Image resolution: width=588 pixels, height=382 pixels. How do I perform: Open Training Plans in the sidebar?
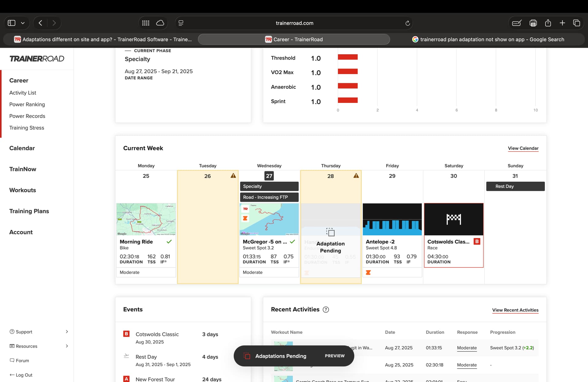[x=29, y=211]
